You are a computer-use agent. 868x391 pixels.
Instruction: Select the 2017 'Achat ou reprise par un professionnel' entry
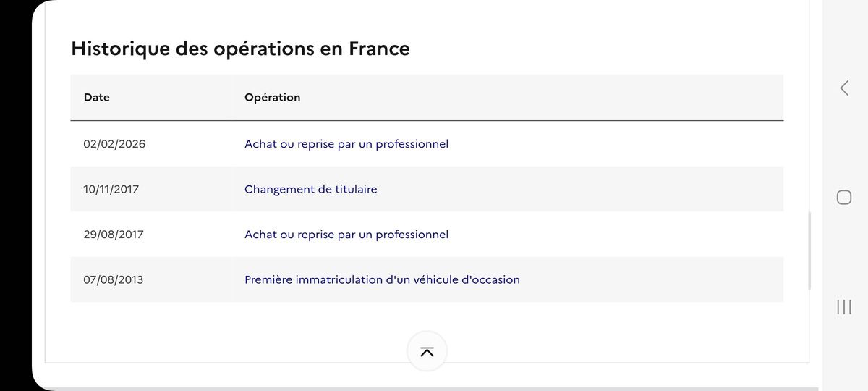point(346,235)
